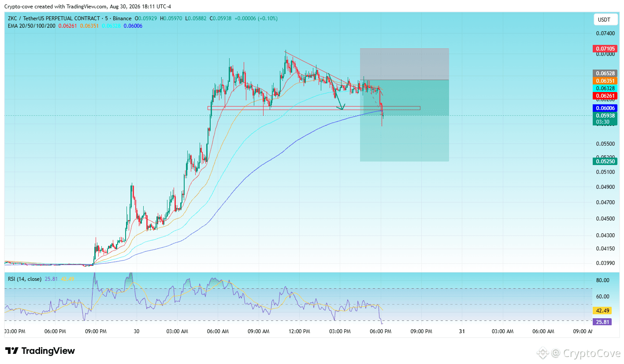Click the green take-profit zone of short position
This screenshot has width=624, height=364.
(x=404, y=121)
